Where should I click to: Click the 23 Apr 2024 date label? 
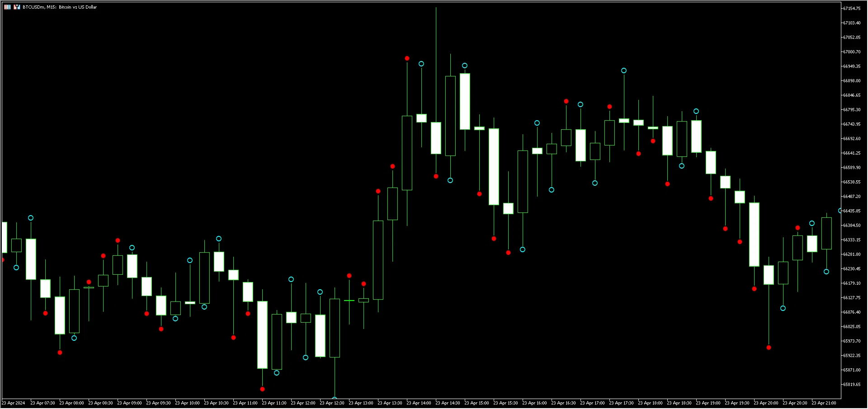(14, 403)
